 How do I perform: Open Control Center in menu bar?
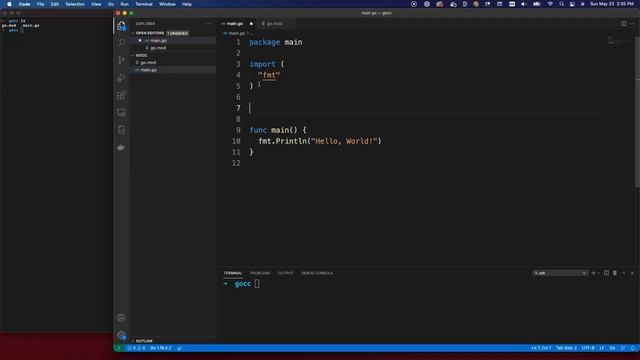[x=572, y=4]
